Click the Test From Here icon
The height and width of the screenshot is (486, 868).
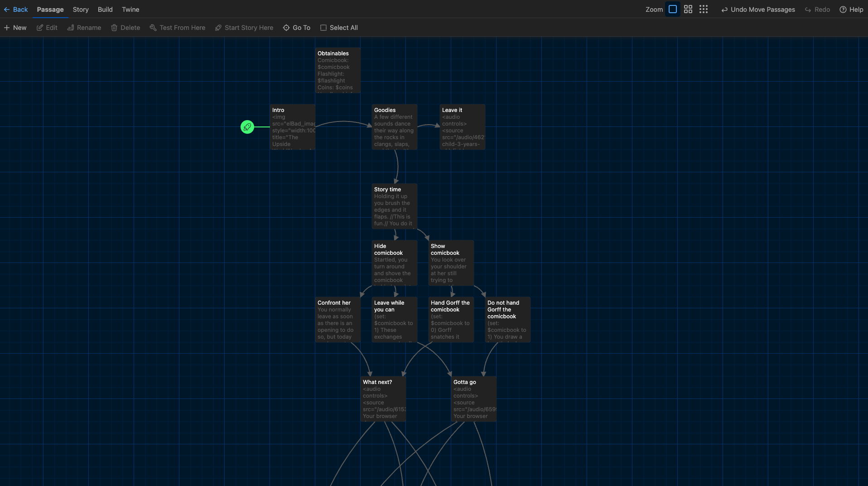(x=153, y=28)
